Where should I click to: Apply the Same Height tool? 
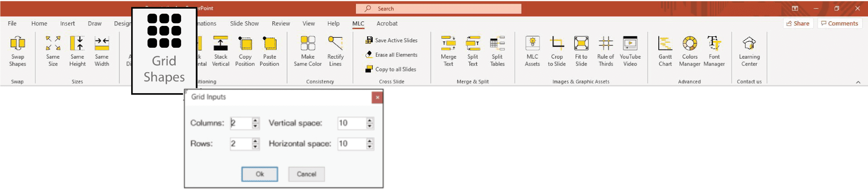click(77, 44)
